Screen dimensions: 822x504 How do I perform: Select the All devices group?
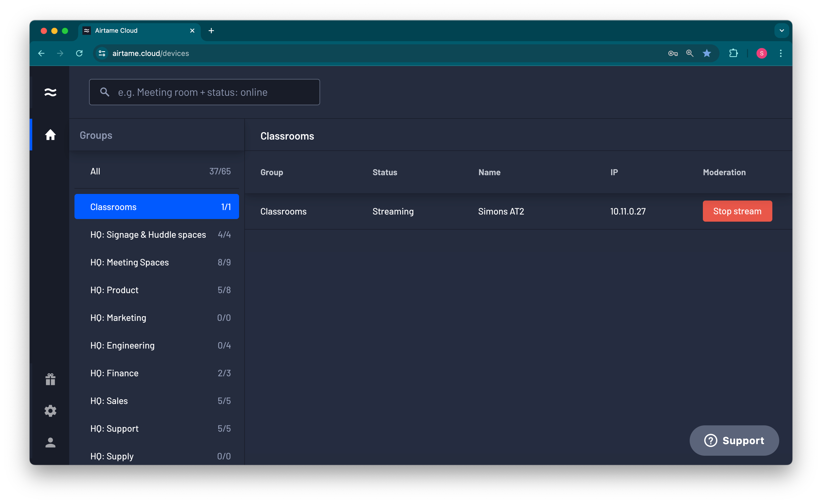156,171
